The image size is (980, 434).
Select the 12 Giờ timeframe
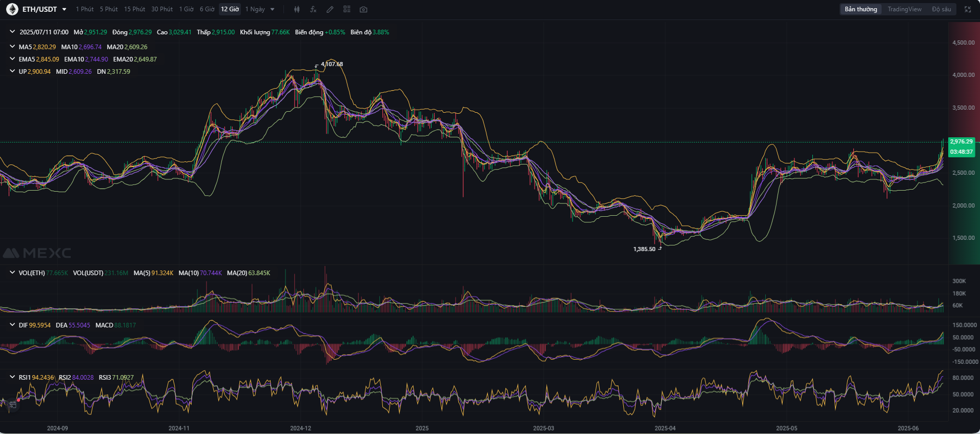point(230,9)
